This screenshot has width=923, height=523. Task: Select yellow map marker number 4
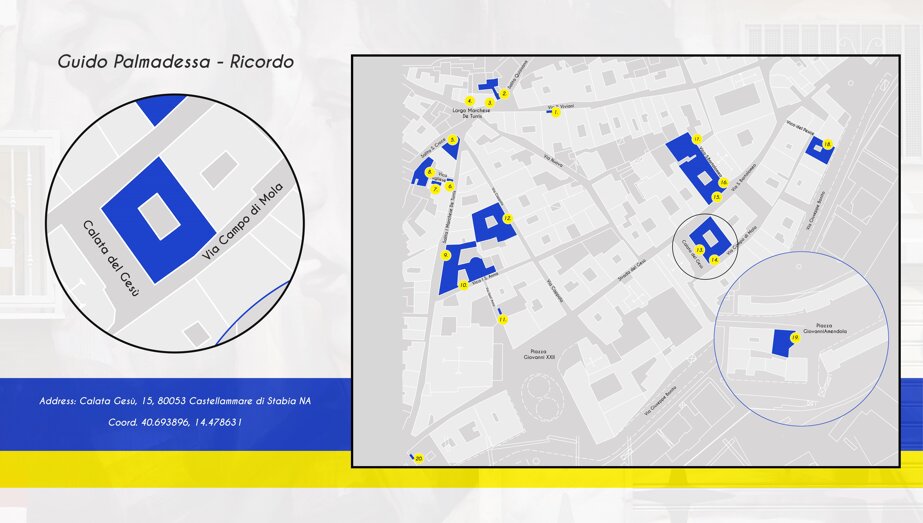tap(469, 101)
